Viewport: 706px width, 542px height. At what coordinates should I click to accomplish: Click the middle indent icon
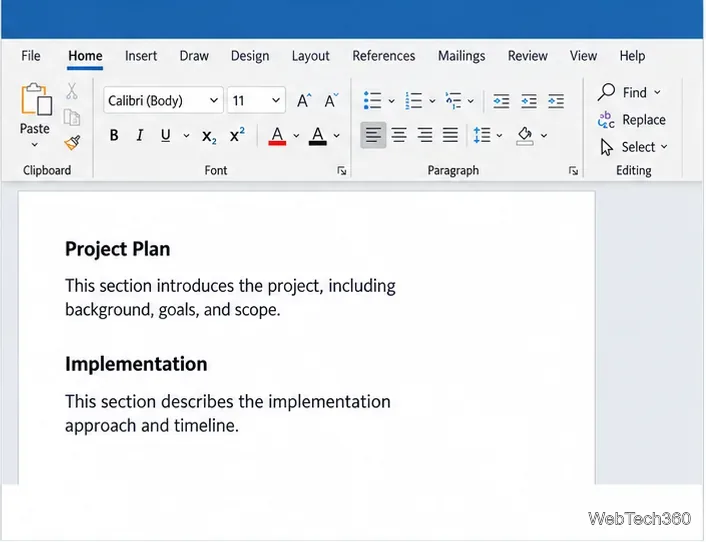click(529, 101)
